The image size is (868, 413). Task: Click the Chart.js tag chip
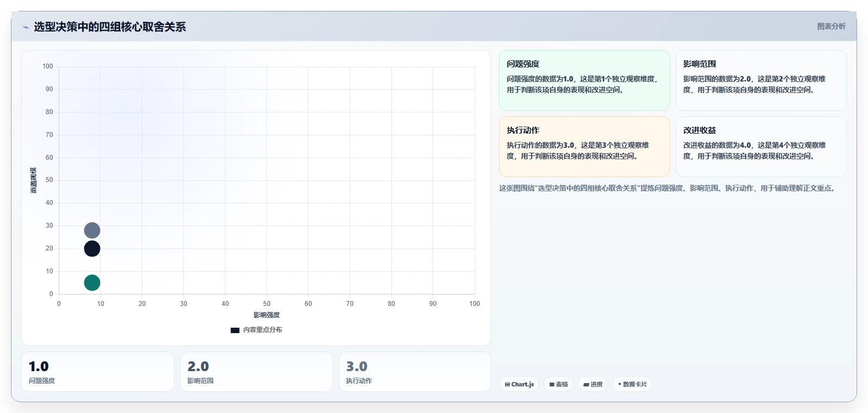point(519,384)
